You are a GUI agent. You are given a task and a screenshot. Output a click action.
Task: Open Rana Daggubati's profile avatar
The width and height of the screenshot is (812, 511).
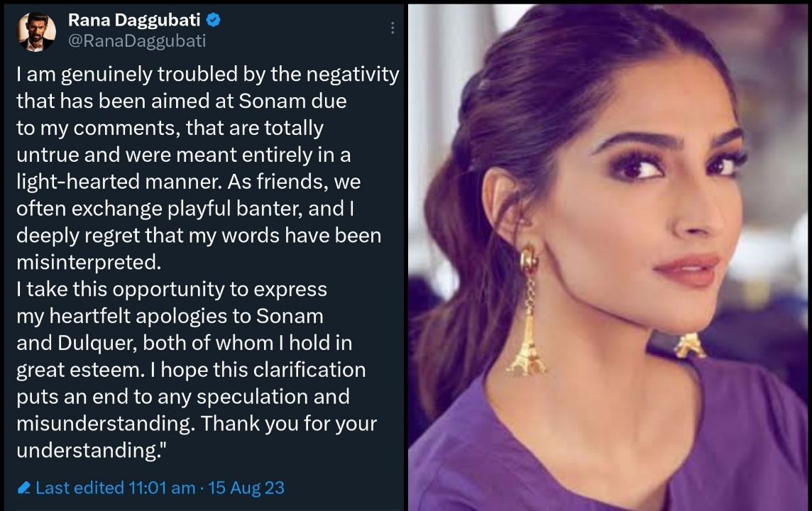37,32
